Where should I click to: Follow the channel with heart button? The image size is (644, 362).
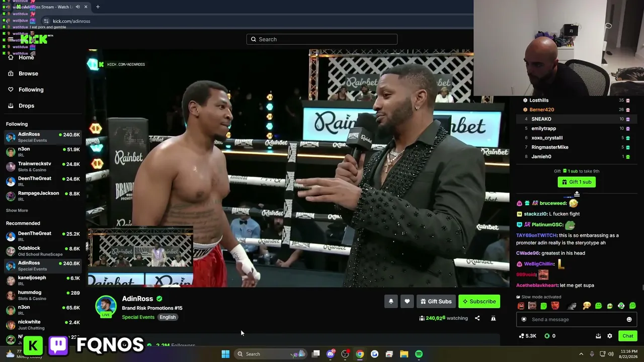[x=407, y=301]
